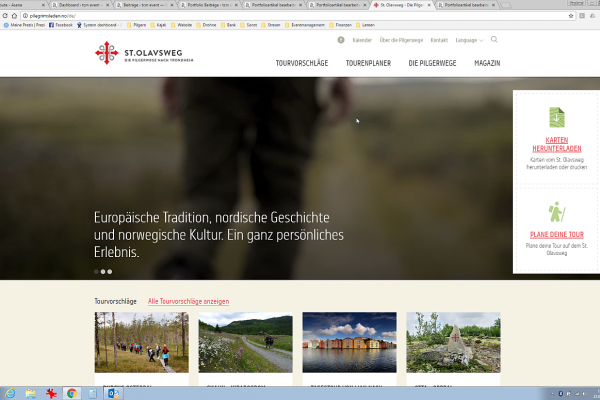
Task: Open the Kontakt link
Action: (439, 40)
